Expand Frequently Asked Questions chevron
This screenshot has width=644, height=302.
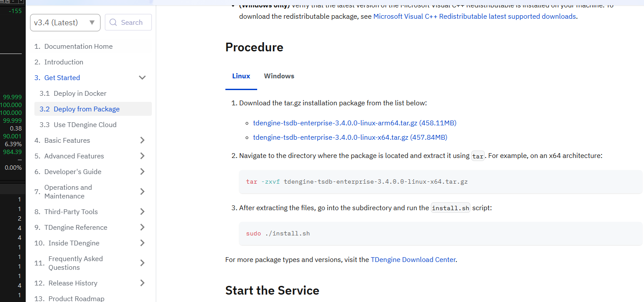pyautogui.click(x=142, y=263)
